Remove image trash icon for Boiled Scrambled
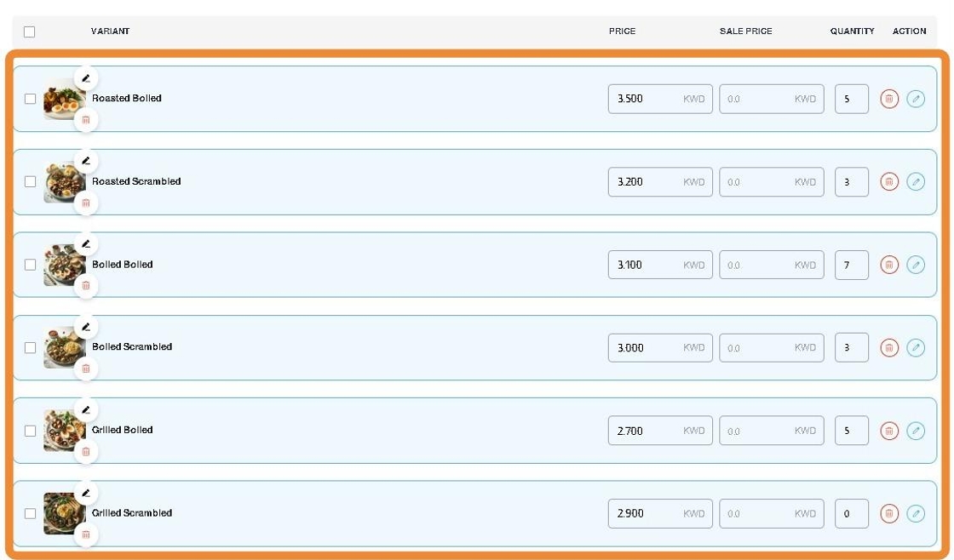 tap(86, 369)
